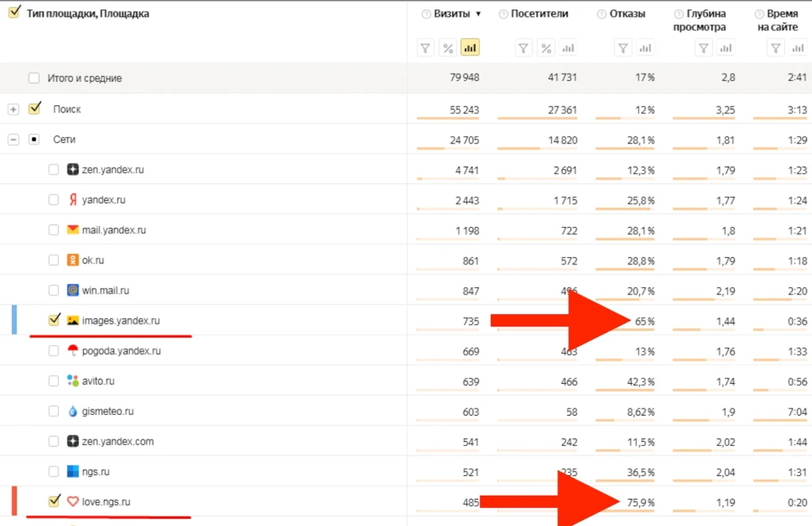Toggle the highlighted chart icon under Визиты
Image resolution: width=812 pixels, height=526 pixels.
(x=470, y=48)
